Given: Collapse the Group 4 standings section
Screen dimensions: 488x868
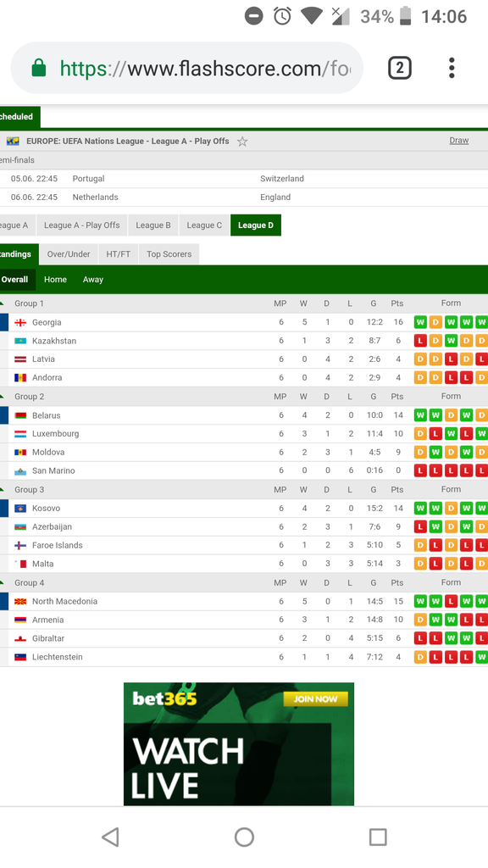Looking at the screenshot, I should [x=3, y=582].
